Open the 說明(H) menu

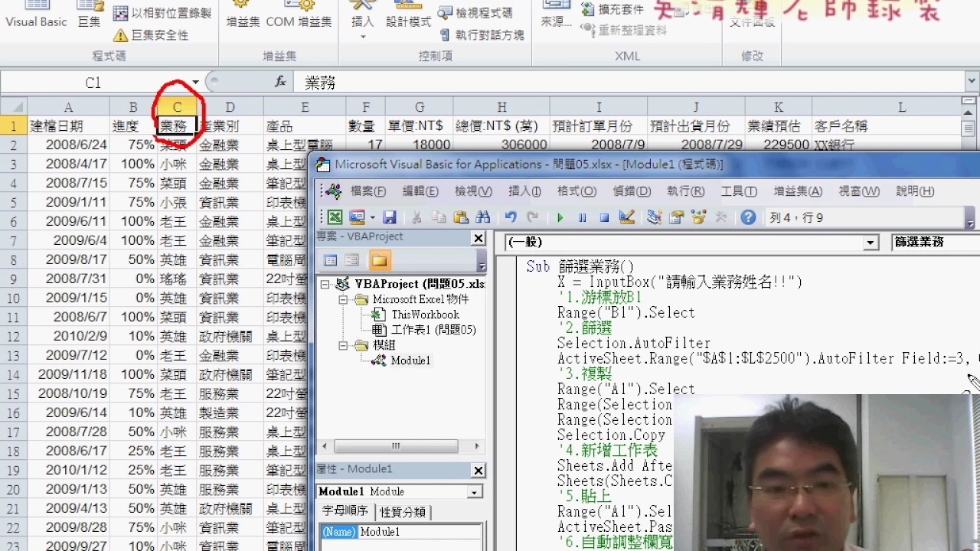915,191
